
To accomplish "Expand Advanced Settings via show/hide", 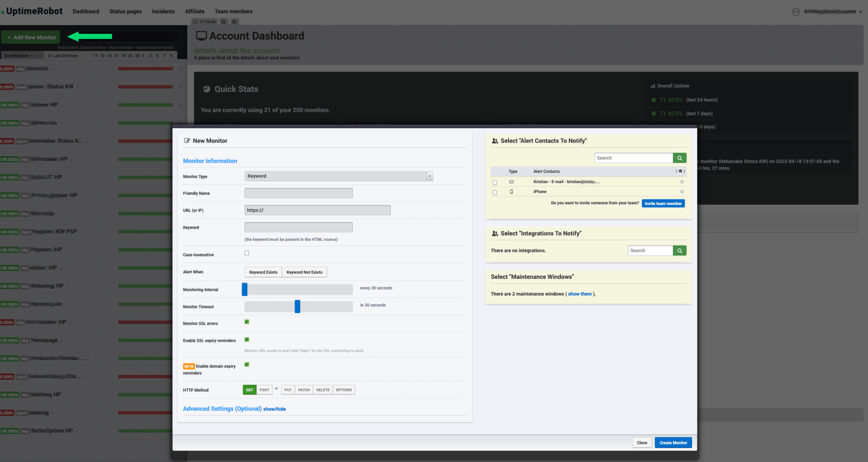I will (274, 409).
